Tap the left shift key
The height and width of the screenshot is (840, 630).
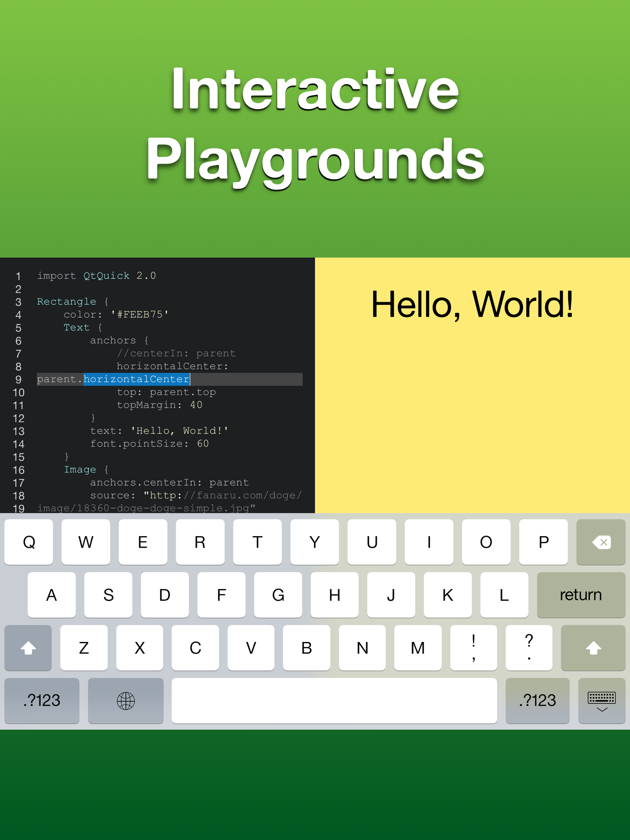(28, 648)
